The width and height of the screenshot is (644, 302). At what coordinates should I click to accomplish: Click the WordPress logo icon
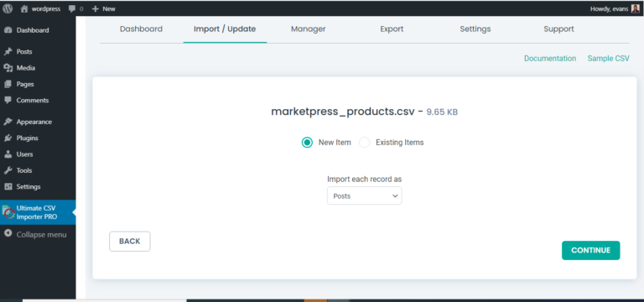tap(8, 8)
